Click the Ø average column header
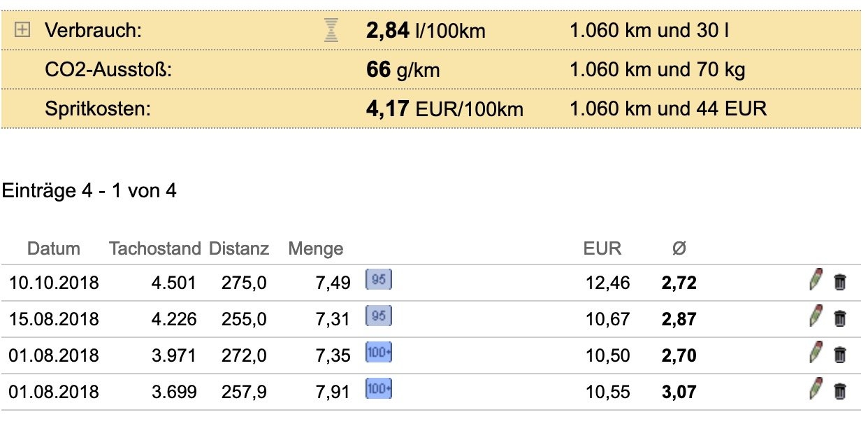 (x=679, y=248)
